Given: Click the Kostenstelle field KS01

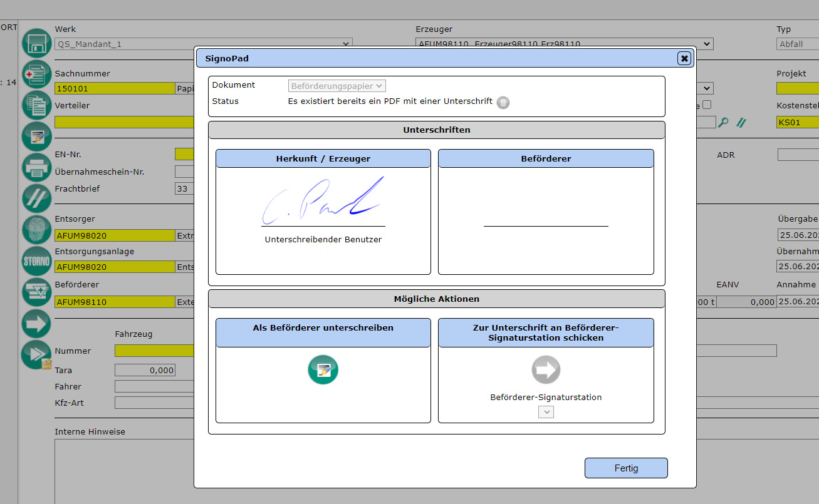Looking at the screenshot, I should (798, 122).
